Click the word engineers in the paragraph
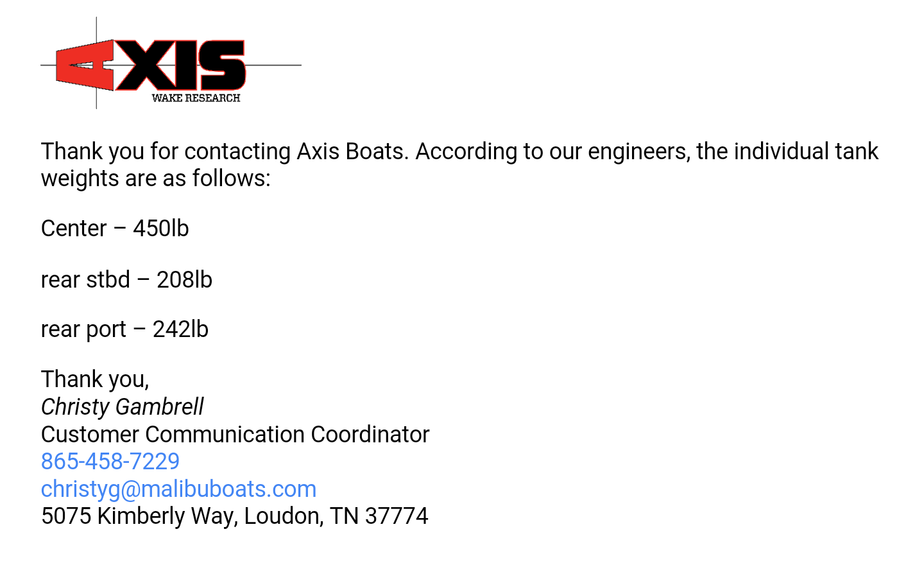Screen dimensions: 924x563 [639, 152]
